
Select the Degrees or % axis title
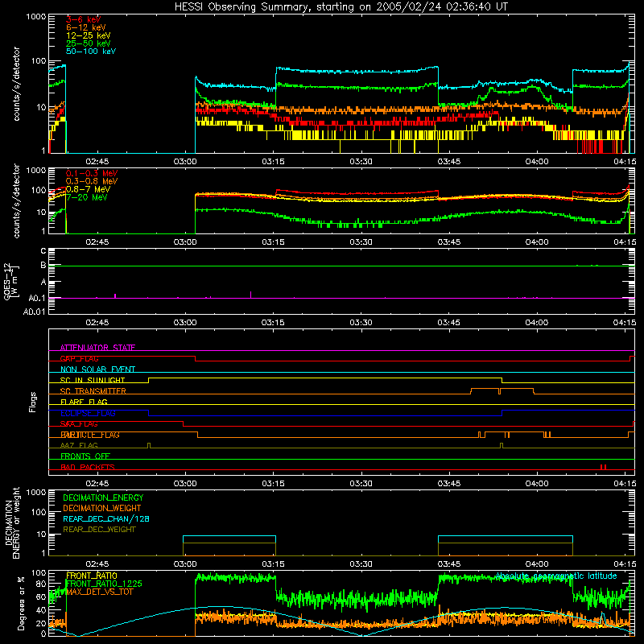(21, 603)
